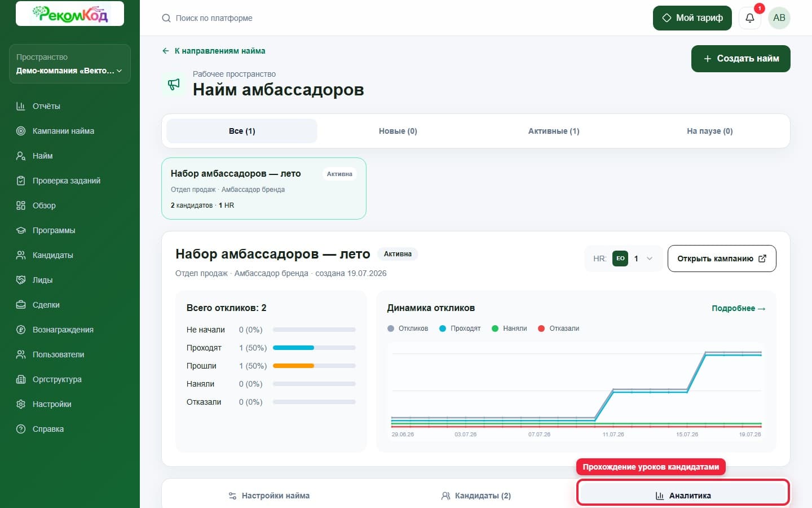The width and height of the screenshot is (812, 508).
Task: Click the Всего откликов: 2 heading
Action: click(226, 308)
